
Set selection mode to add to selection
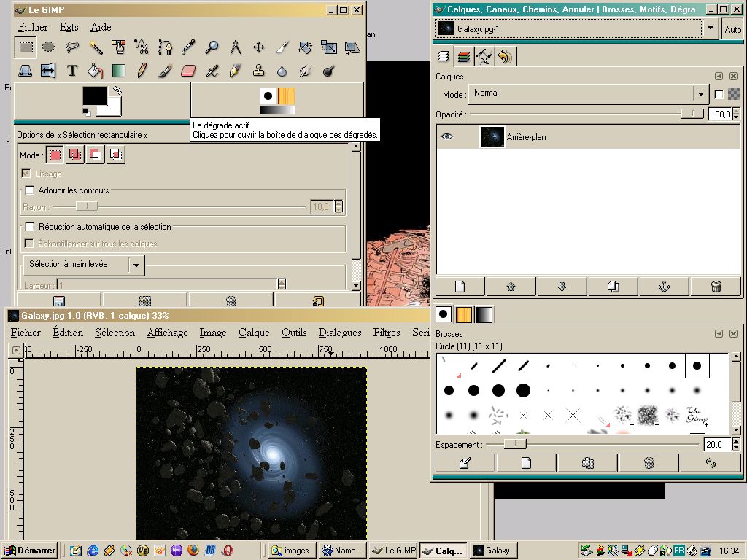(x=75, y=155)
